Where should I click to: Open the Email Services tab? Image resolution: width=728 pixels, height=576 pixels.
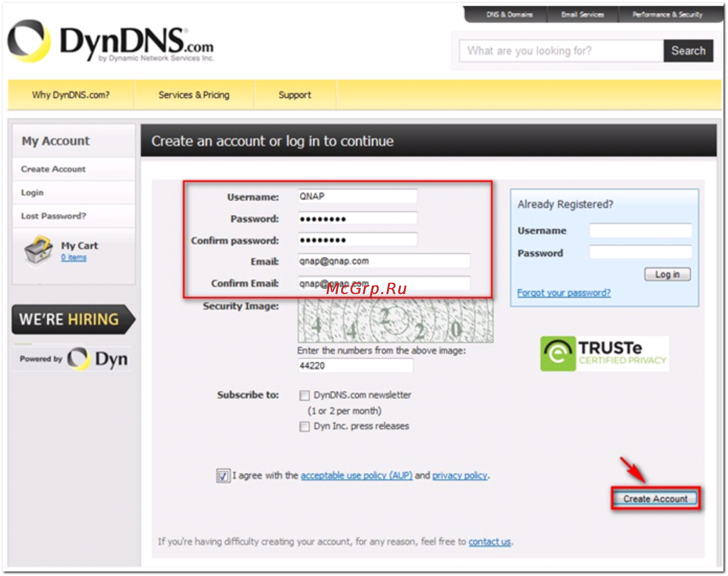pos(582,15)
